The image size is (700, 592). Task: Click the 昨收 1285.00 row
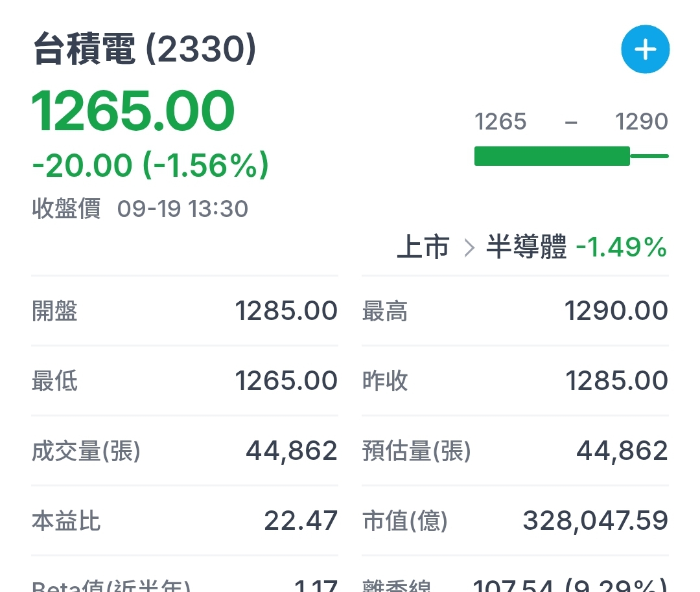coord(515,381)
